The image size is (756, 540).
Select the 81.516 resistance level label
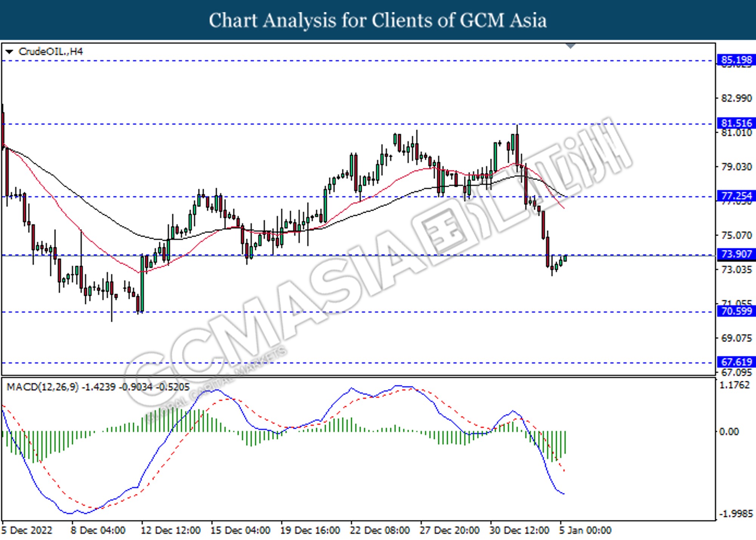(736, 123)
